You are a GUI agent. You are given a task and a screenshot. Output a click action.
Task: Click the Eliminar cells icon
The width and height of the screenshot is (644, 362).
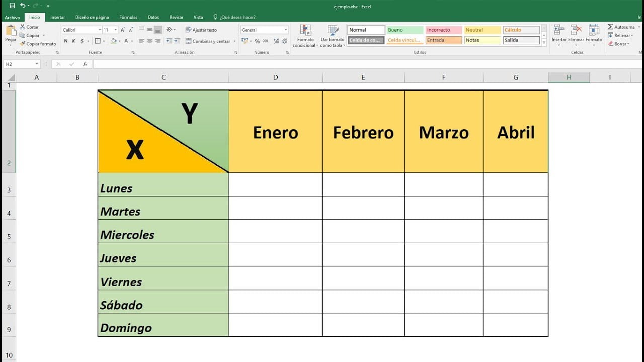pos(576,30)
